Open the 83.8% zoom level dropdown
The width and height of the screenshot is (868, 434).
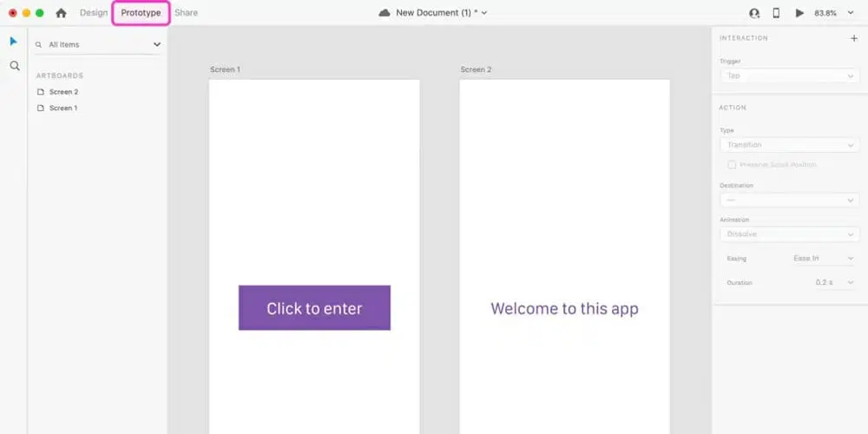tap(851, 13)
